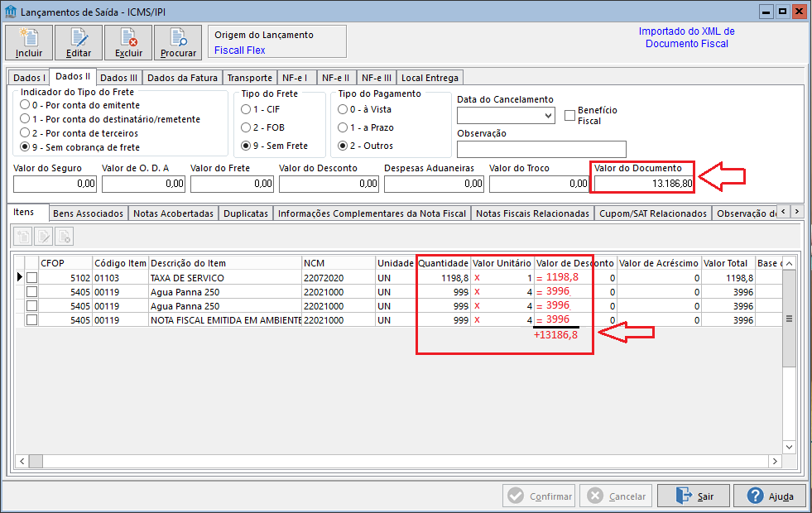Click the Sair button
This screenshot has height=513, width=812.
click(694, 496)
